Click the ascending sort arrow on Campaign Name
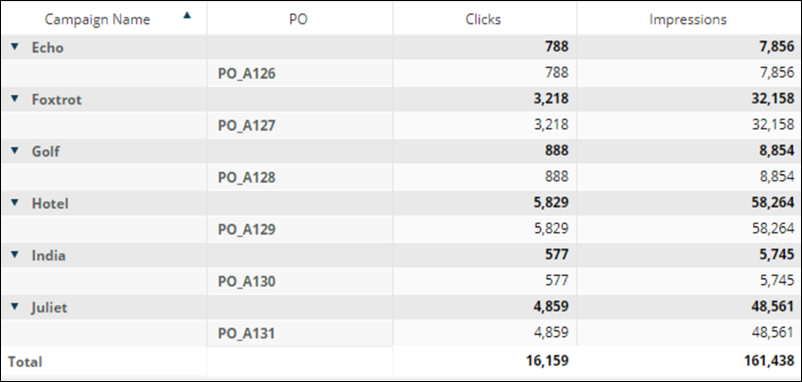 point(187,15)
